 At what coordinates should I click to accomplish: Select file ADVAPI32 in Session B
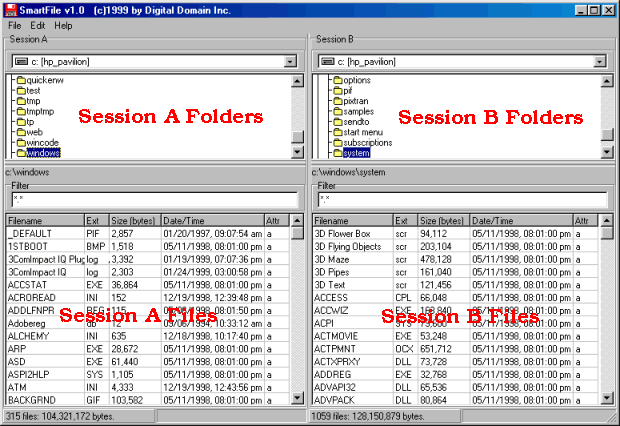coord(335,387)
